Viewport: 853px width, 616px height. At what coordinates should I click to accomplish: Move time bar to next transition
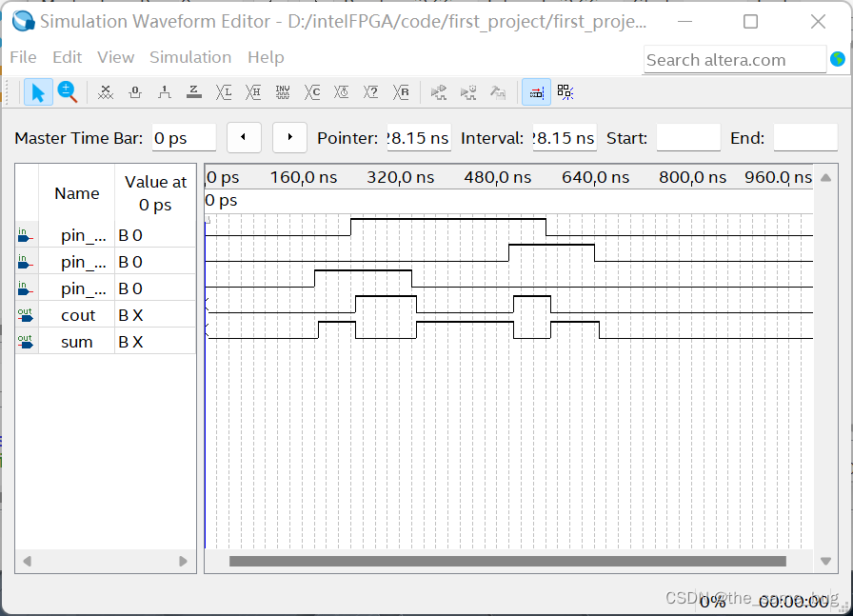[289, 137]
